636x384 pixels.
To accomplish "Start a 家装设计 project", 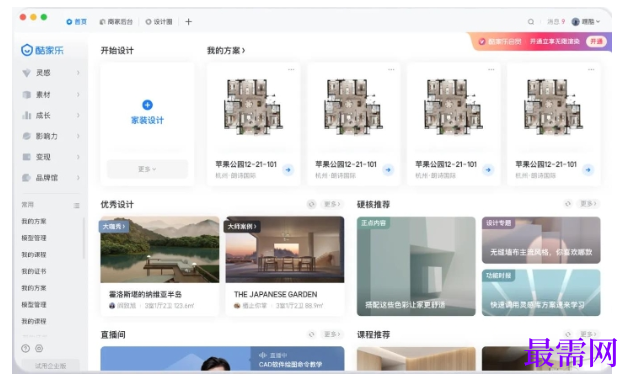I will 147,120.
